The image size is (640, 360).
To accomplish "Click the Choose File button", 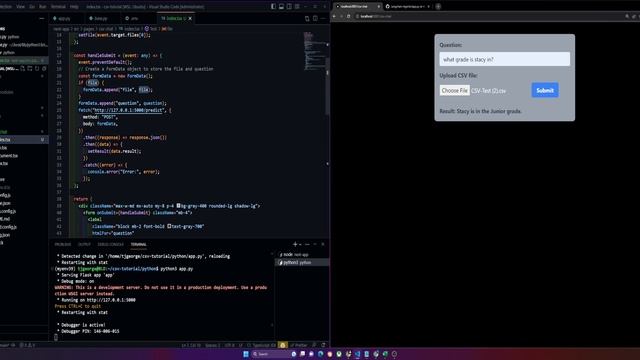I will [x=454, y=91].
